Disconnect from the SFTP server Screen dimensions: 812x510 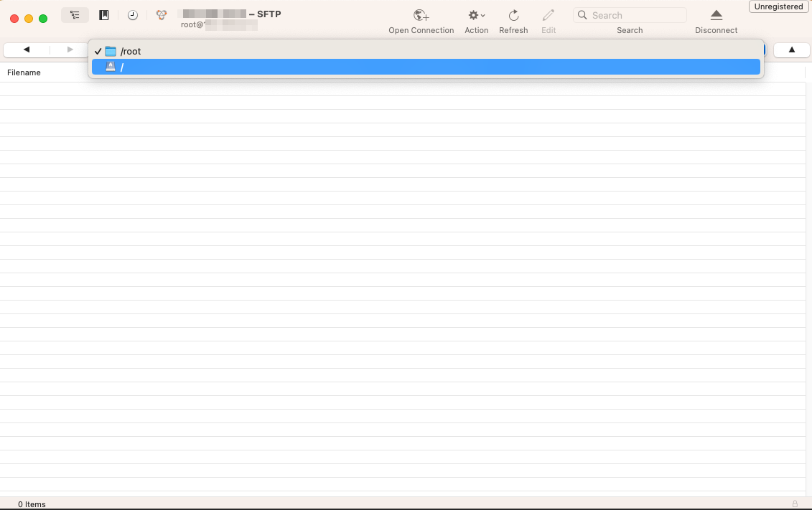pyautogui.click(x=716, y=16)
